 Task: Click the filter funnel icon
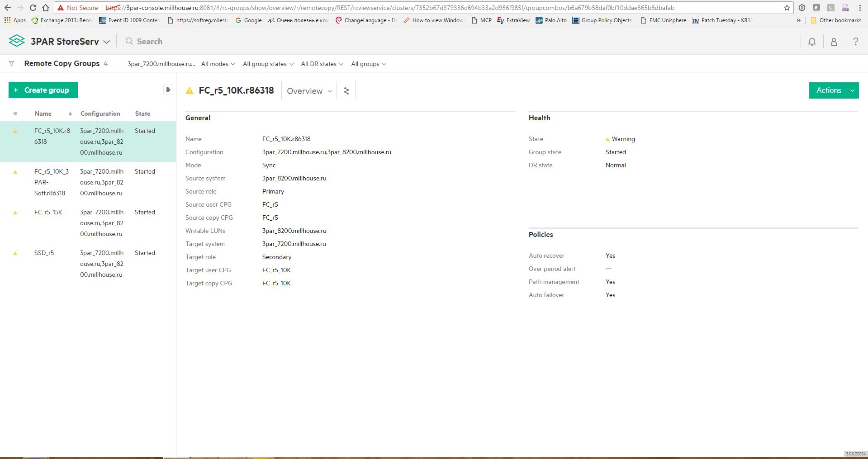point(12,64)
